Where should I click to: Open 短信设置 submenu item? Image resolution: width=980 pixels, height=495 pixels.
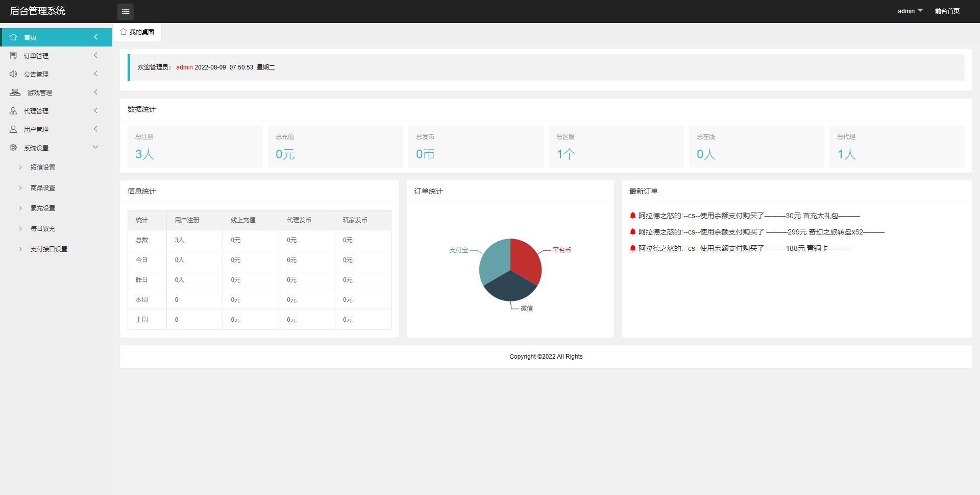[x=43, y=168]
